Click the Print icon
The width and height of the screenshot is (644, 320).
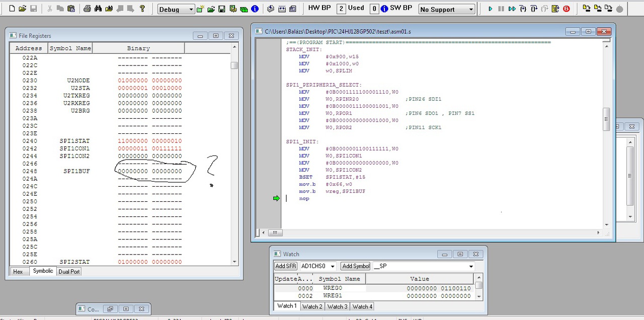click(x=87, y=9)
